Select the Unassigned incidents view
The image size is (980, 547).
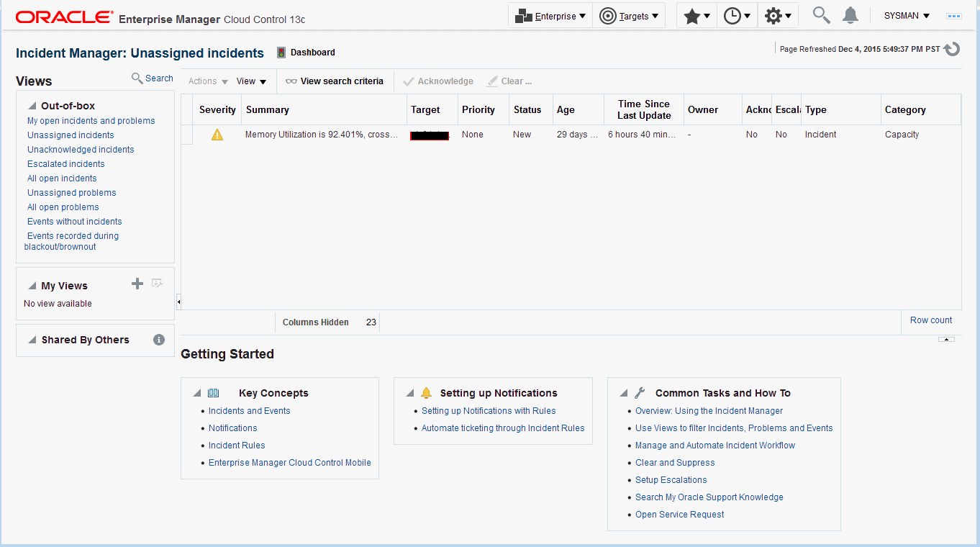(x=71, y=135)
